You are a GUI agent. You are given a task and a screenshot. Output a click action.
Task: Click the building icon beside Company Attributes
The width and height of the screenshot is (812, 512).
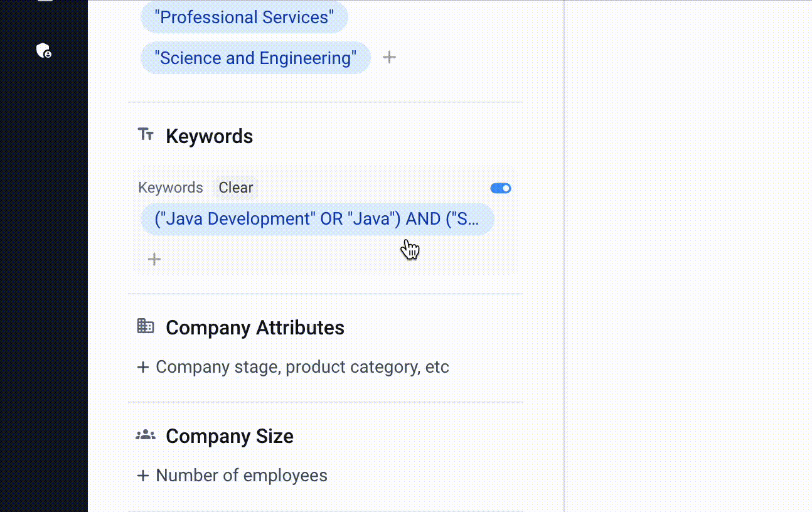pyautogui.click(x=146, y=326)
